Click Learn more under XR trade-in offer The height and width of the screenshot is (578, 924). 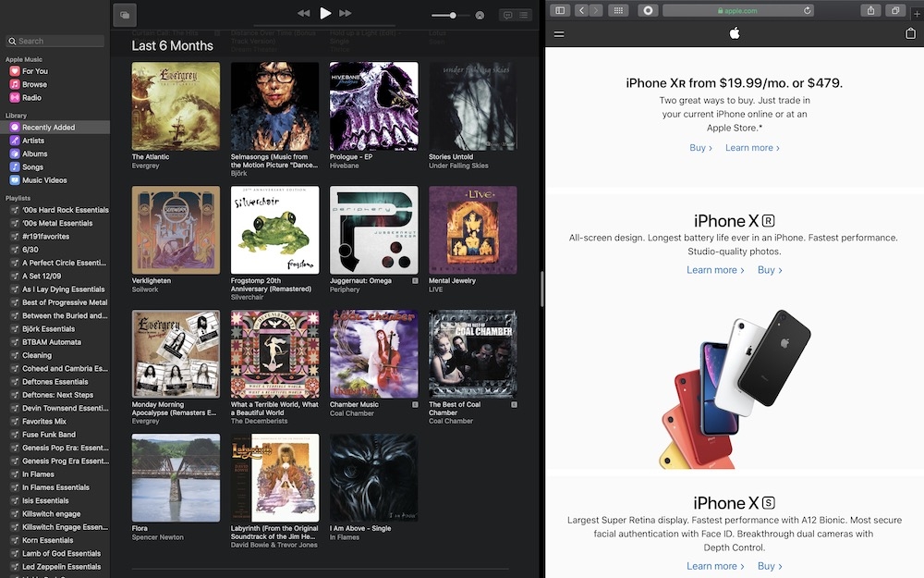(752, 147)
